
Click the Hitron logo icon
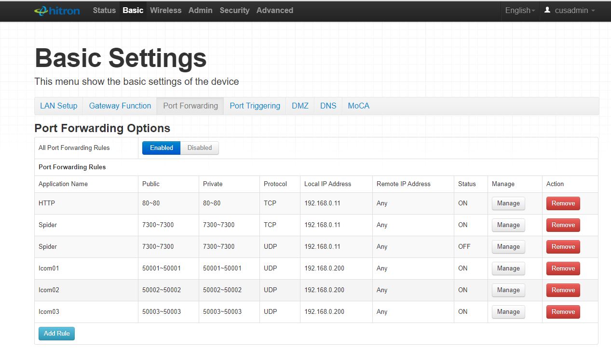pos(56,11)
